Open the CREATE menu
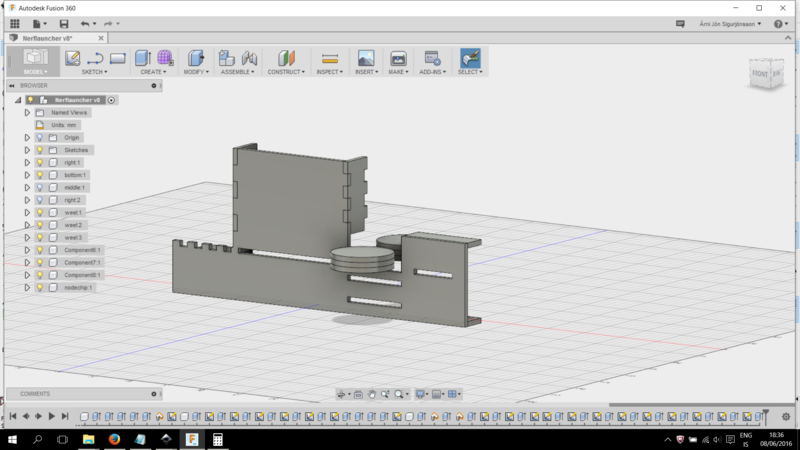 click(x=153, y=72)
